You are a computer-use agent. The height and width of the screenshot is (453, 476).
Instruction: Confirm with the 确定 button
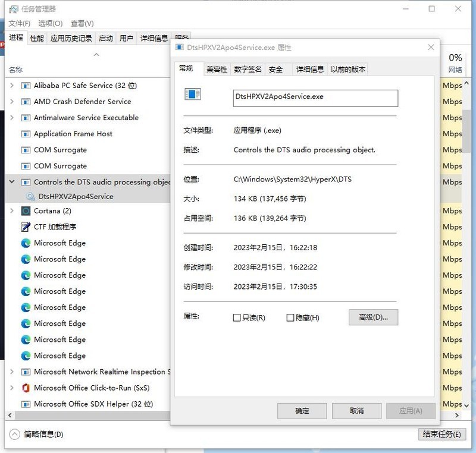tap(302, 411)
